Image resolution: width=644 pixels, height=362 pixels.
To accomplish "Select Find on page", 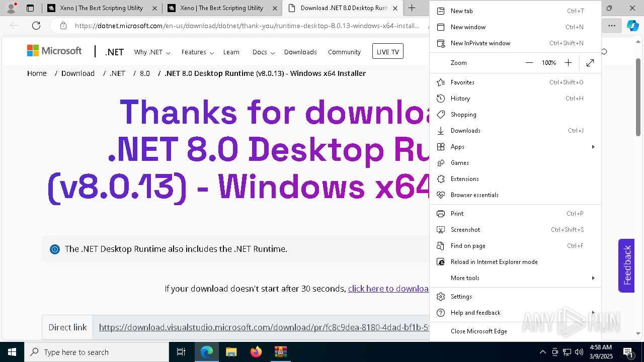I will [x=515, y=246].
